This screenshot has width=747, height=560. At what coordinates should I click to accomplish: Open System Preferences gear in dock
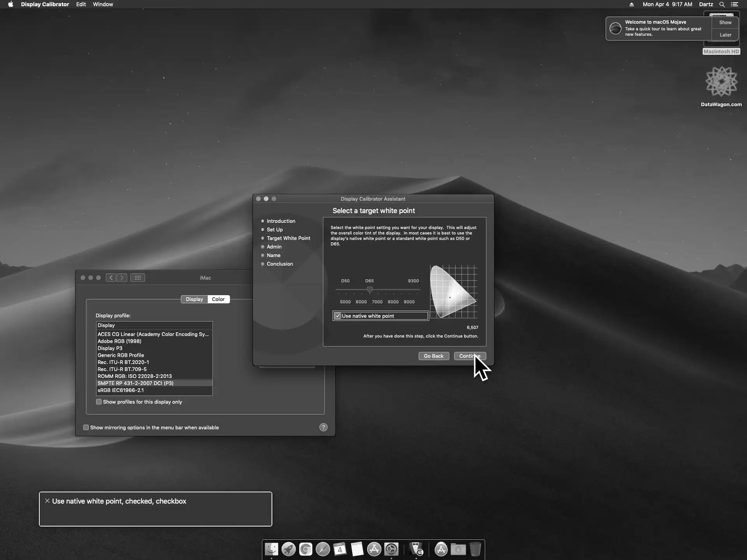(x=391, y=549)
